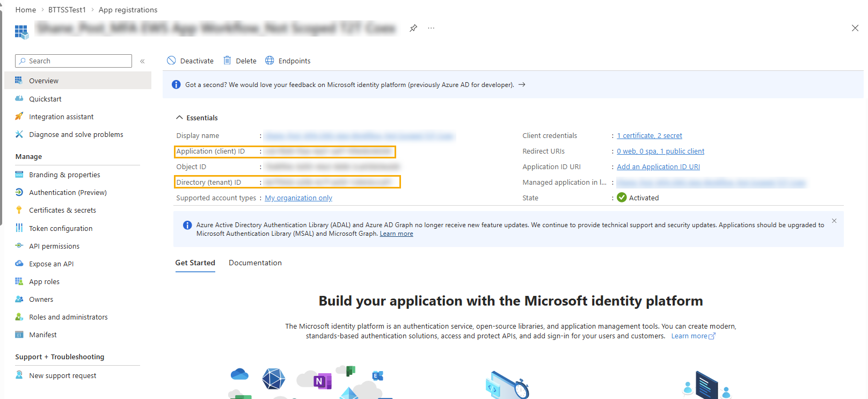This screenshot has height=399, width=868.
Task: Click My organization only link
Action: point(298,198)
